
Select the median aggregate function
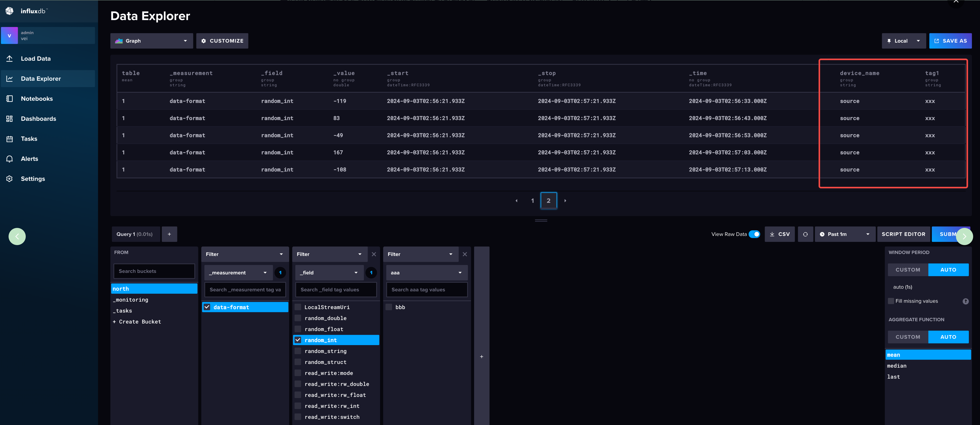point(928,366)
